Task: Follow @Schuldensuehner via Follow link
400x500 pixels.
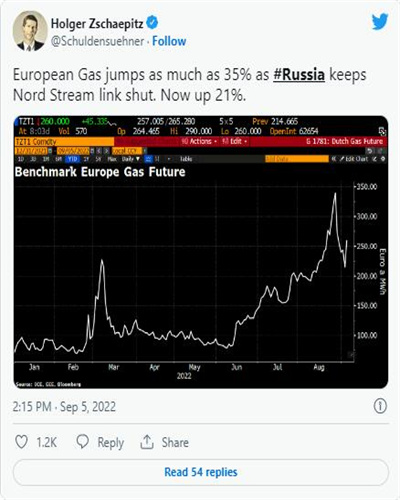Action: coord(169,41)
